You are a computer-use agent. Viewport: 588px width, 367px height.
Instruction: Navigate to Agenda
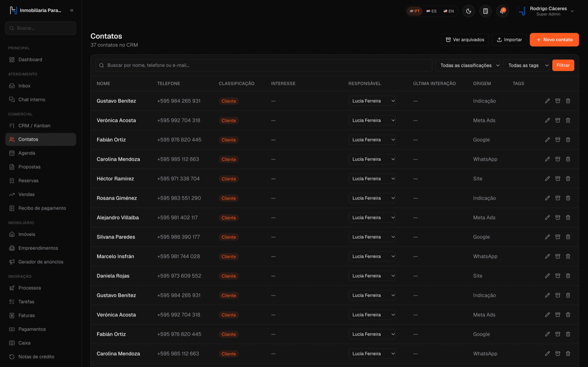(41, 153)
